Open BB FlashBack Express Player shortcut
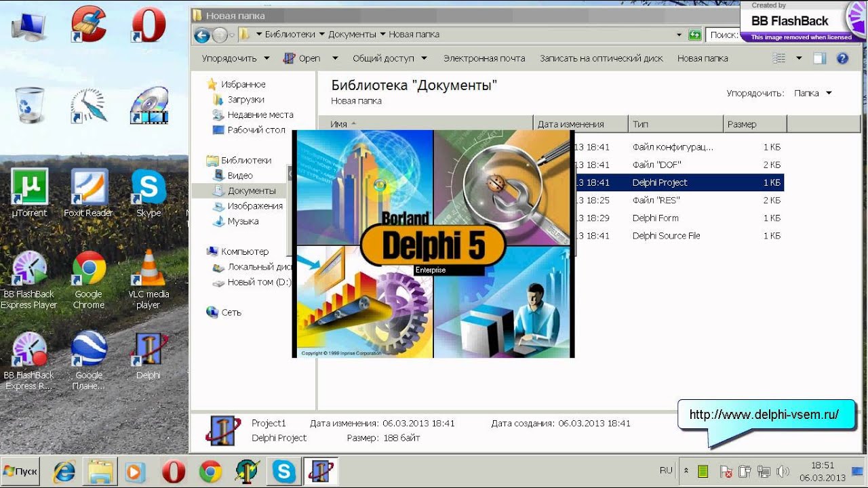868x488 pixels. pos(29,280)
